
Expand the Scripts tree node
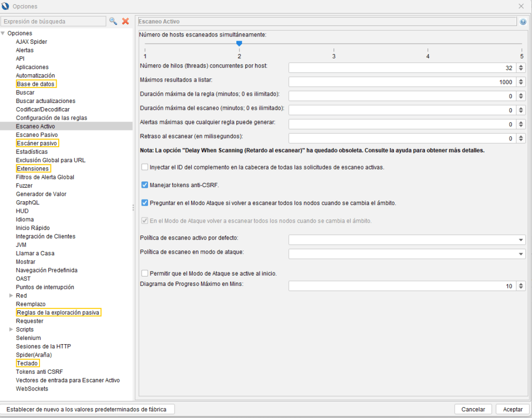point(11,330)
